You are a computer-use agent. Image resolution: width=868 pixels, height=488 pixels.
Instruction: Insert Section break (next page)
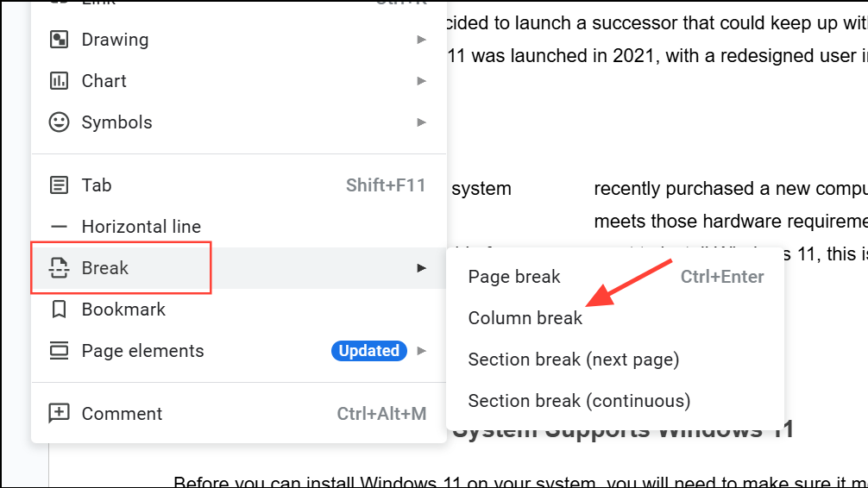(574, 360)
